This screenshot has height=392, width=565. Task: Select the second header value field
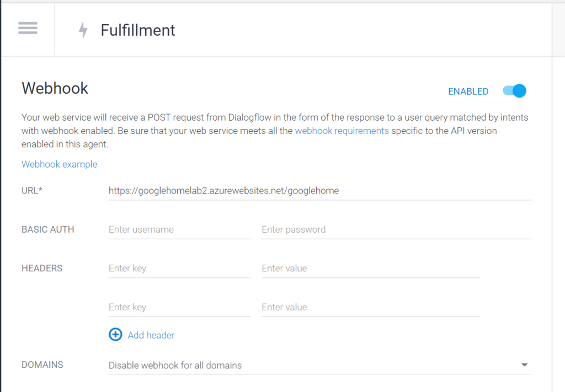point(371,308)
